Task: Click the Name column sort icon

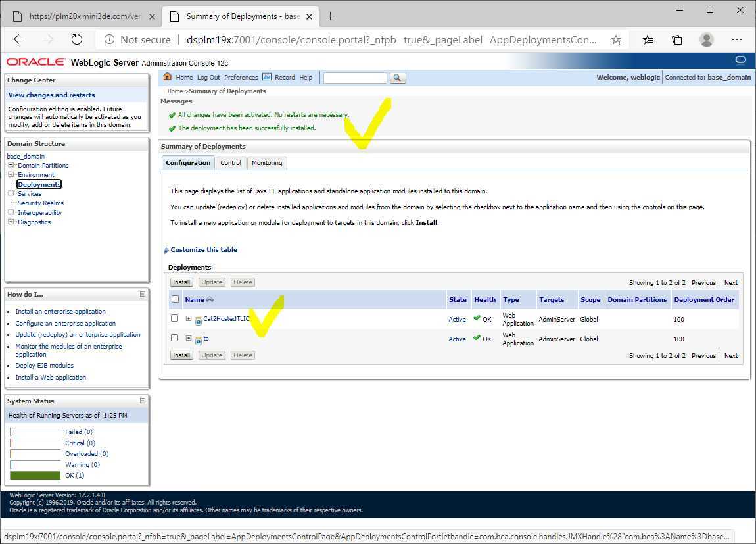Action: [x=210, y=300]
